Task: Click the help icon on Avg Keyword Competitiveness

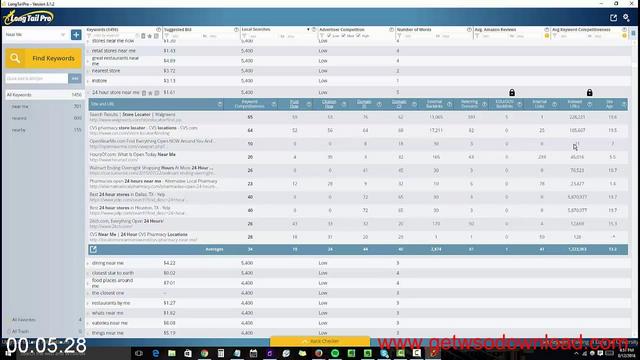Action: (x=624, y=30)
